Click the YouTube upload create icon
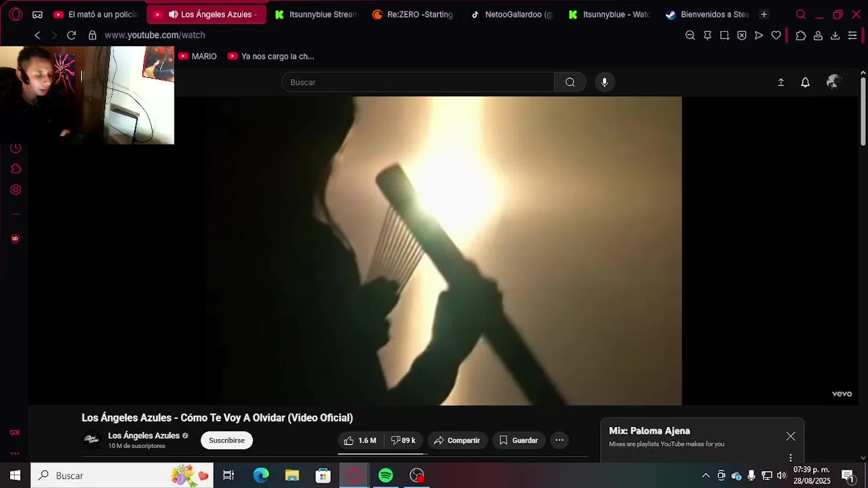 [x=781, y=82]
